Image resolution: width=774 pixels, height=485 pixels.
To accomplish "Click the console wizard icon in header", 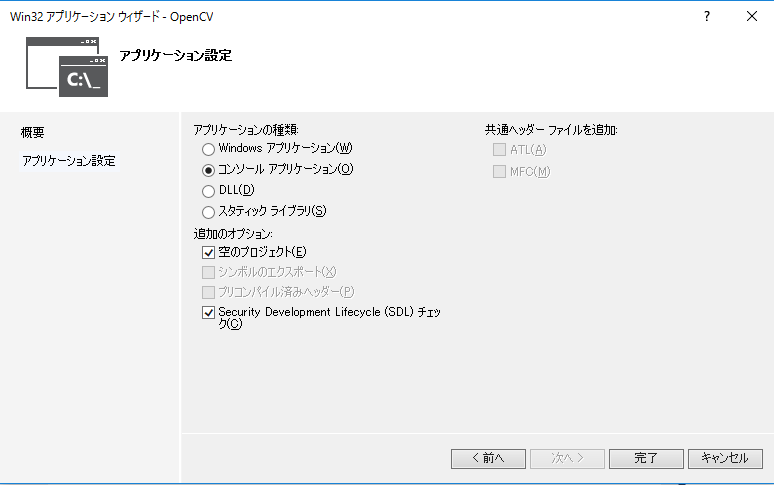I will tap(67, 67).
